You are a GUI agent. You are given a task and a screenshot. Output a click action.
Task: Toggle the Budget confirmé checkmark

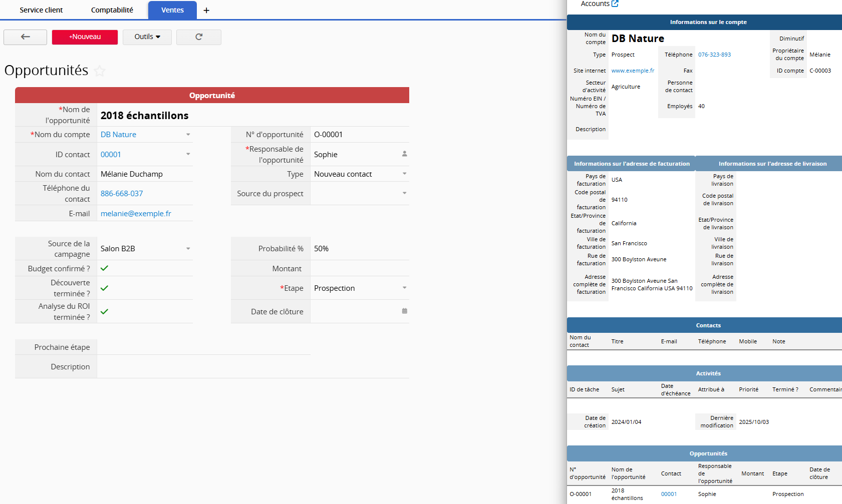[x=104, y=268]
